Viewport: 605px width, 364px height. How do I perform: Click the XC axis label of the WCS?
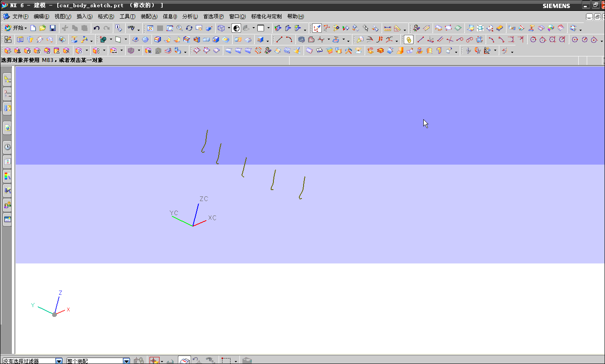[212, 218]
